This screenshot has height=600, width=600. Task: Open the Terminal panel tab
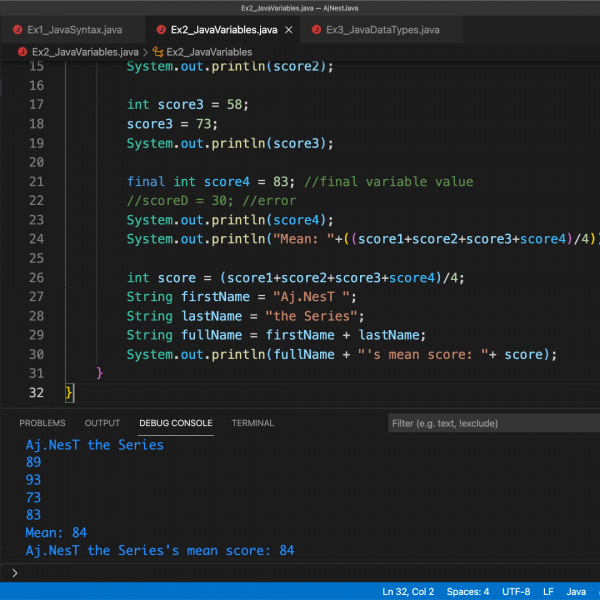252,423
